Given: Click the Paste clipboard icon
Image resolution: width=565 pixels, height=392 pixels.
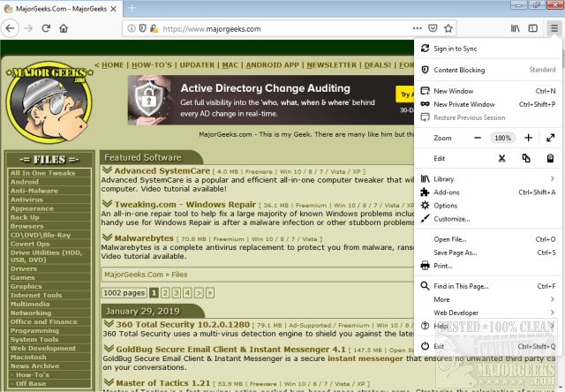Looking at the screenshot, I should [550, 158].
